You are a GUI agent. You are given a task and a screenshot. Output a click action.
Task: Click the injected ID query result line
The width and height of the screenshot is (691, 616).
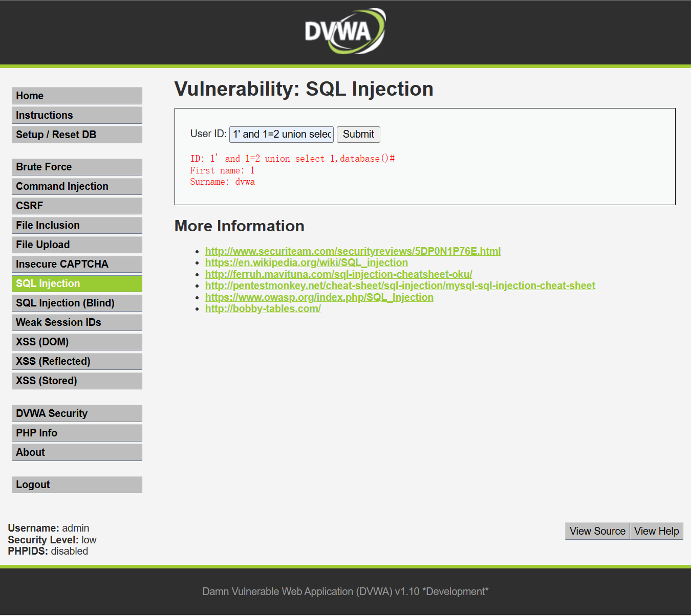point(292,159)
